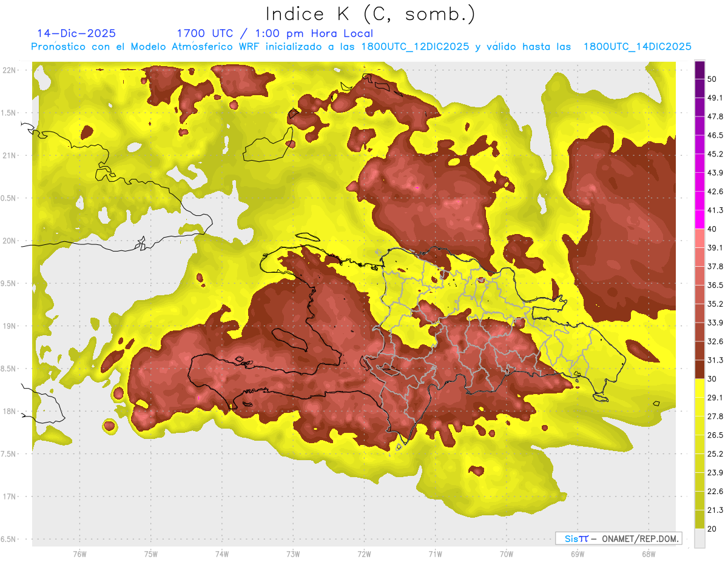The width and height of the screenshot is (728, 562).
Task: Click legend value 39.1
Action: [x=715, y=247]
